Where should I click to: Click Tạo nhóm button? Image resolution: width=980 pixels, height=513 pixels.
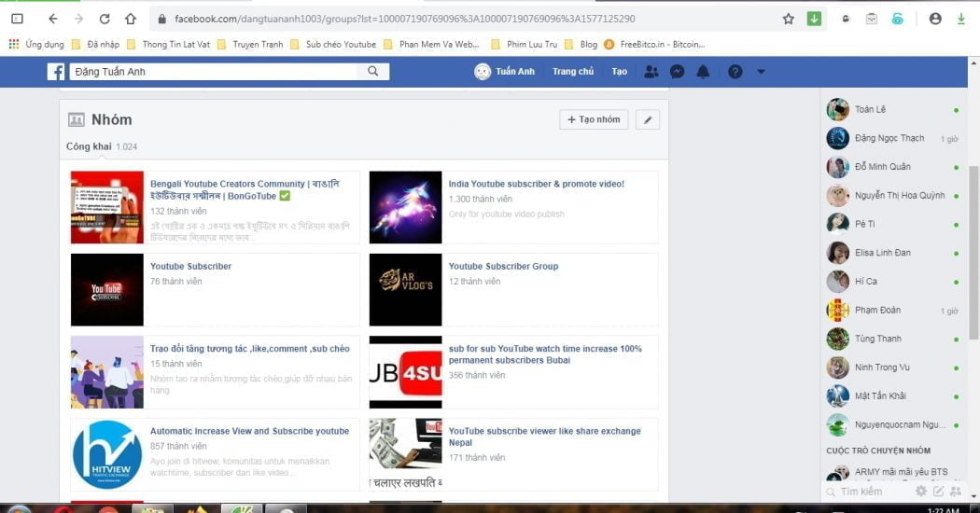click(594, 120)
